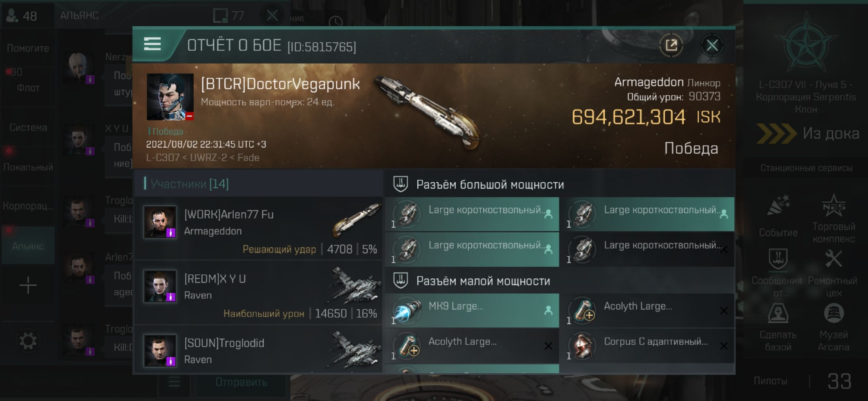
Task: Select Arlen77 Fu participant entry
Action: coord(259,228)
